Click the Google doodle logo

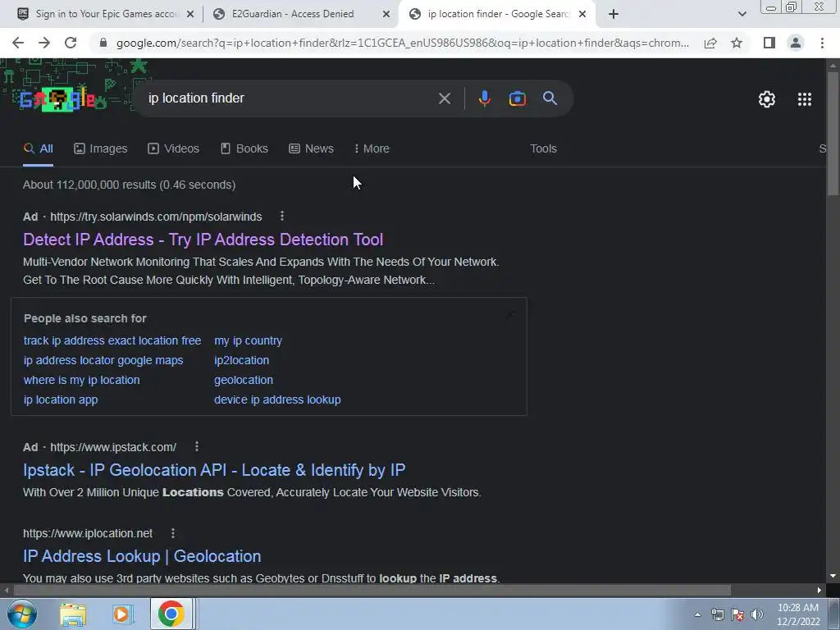pos(57,99)
